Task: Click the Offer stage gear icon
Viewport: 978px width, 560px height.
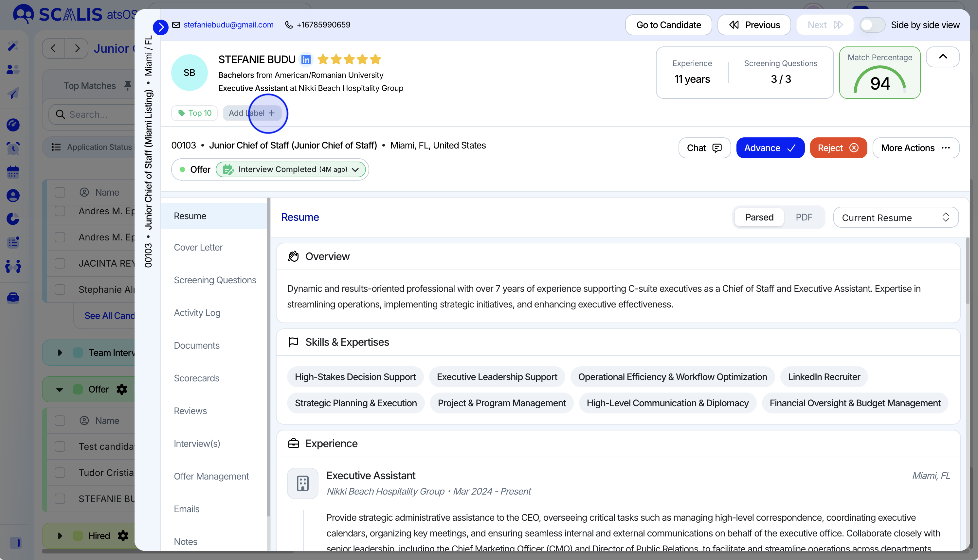Action: [x=121, y=389]
